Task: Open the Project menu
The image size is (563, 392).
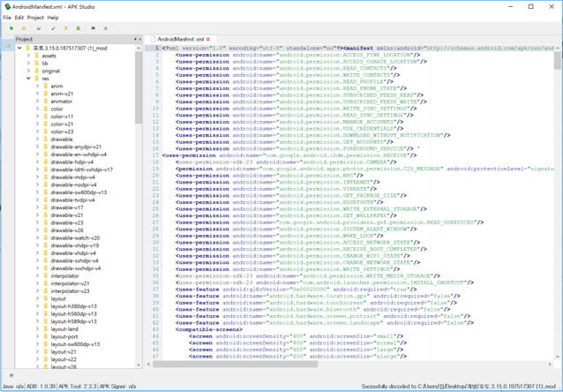Action: point(35,18)
